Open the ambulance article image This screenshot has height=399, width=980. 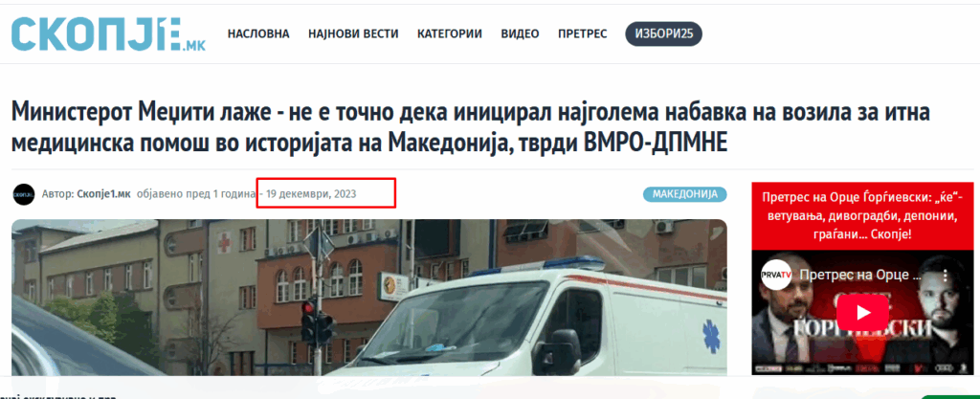[x=369, y=298]
